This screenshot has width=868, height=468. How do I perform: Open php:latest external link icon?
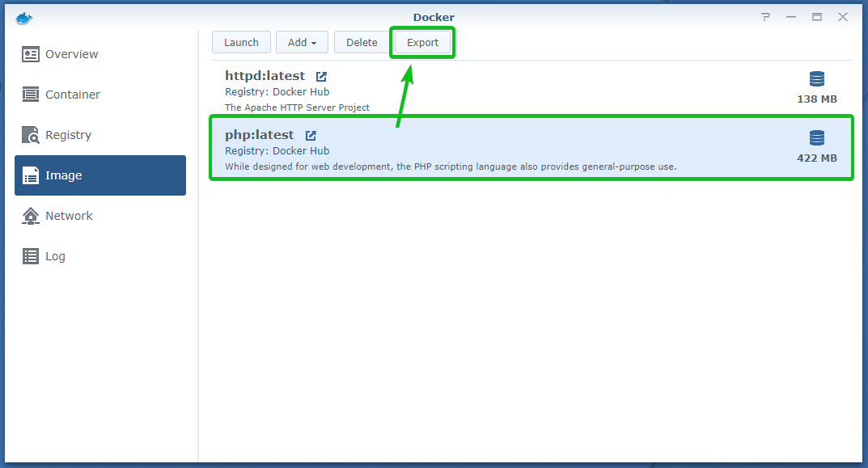311,136
